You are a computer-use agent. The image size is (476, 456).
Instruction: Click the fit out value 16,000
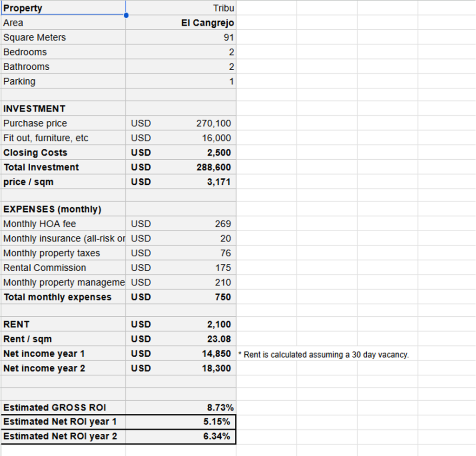click(x=181, y=137)
